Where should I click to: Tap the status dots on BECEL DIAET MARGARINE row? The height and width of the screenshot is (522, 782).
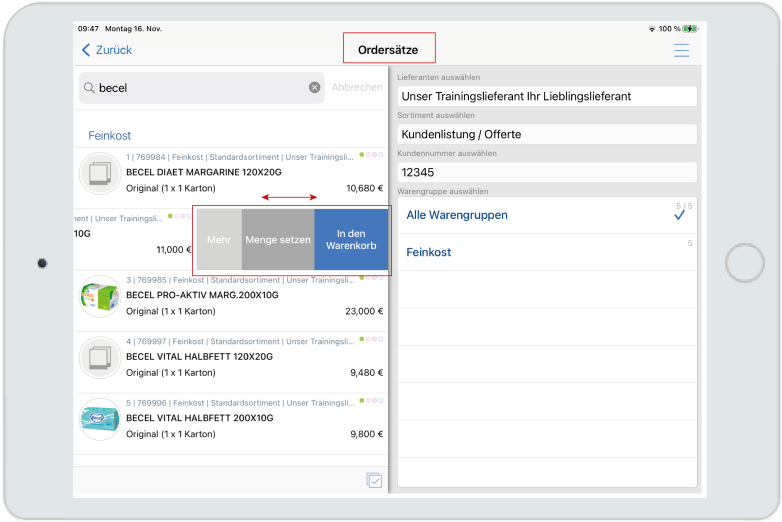pos(371,155)
